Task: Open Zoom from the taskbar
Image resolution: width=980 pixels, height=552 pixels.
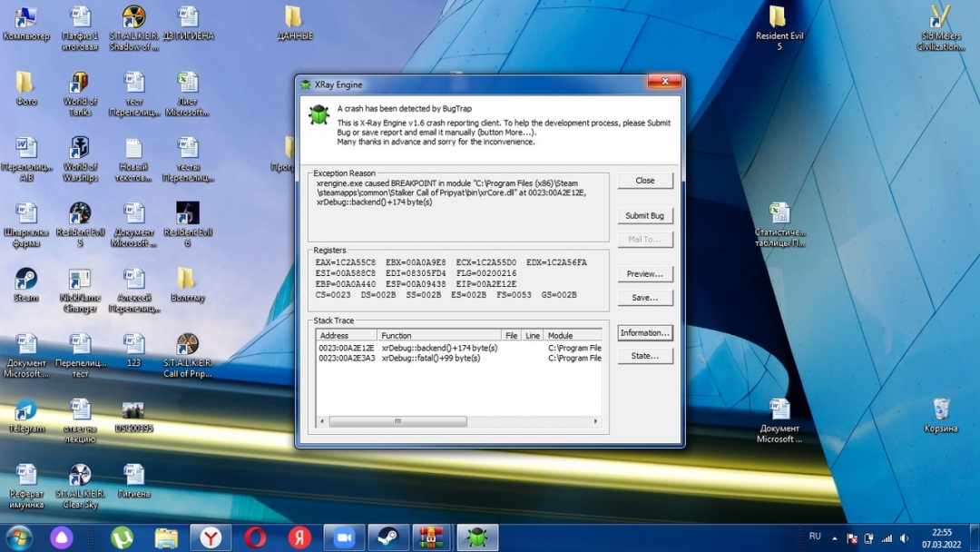Action: [x=344, y=537]
